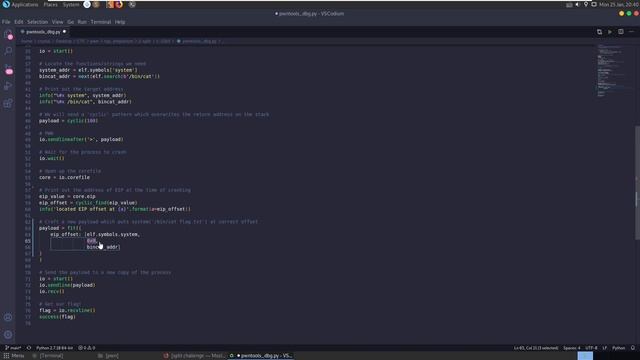This screenshot has width=640, height=360.
Task: Click the notifications bell in status bar
Action: 633,348
